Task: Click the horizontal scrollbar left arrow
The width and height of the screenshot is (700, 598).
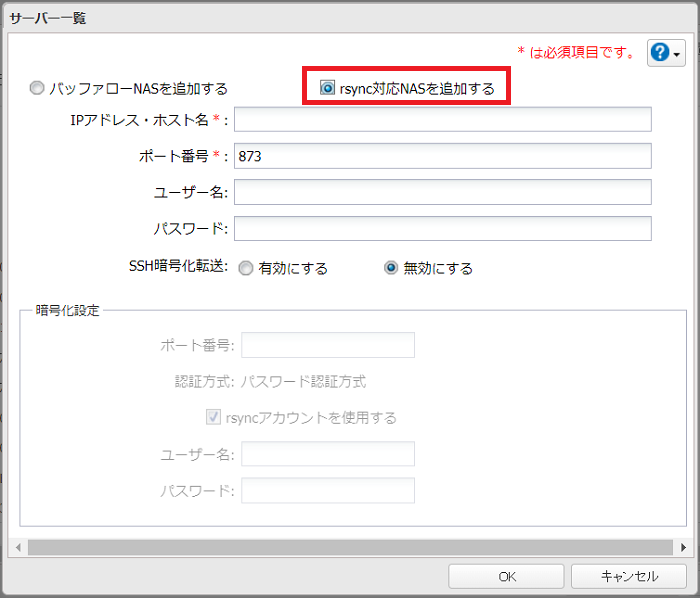Action: pyautogui.click(x=18, y=547)
